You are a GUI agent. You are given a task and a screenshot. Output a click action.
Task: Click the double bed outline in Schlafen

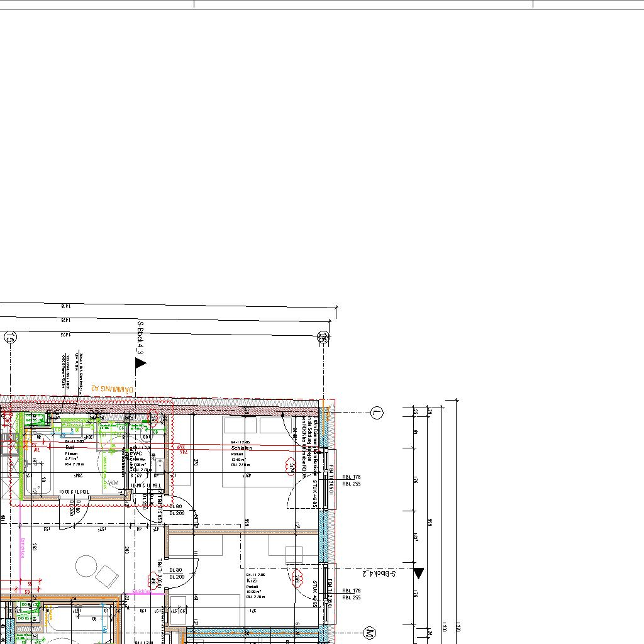pyautogui.click(x=259, y=452)
